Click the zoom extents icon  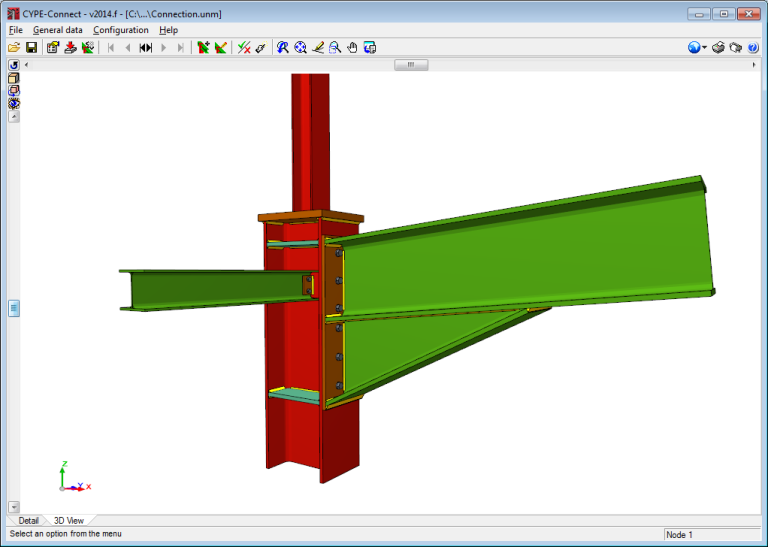[x=300, y=48]
